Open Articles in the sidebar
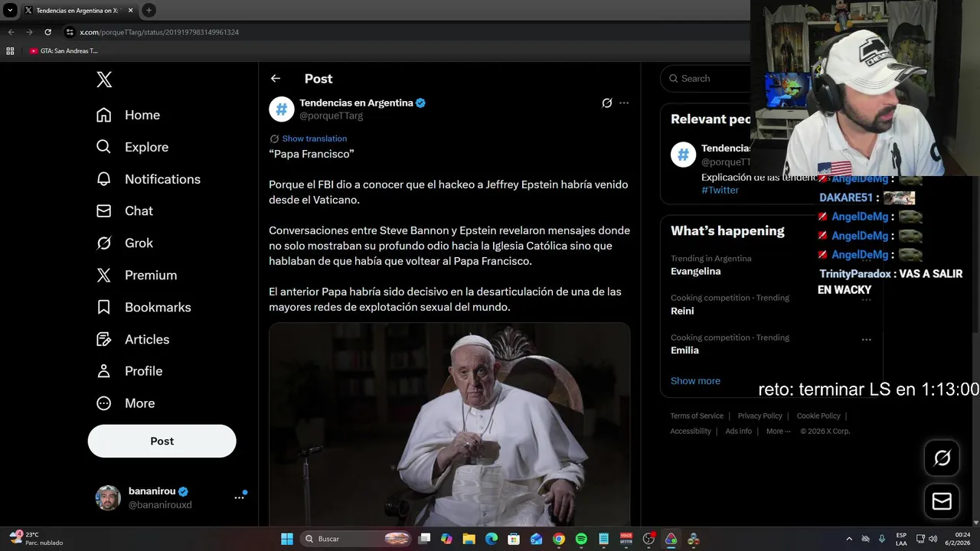The height and width of the screenshot is (551, 980). 132,339
